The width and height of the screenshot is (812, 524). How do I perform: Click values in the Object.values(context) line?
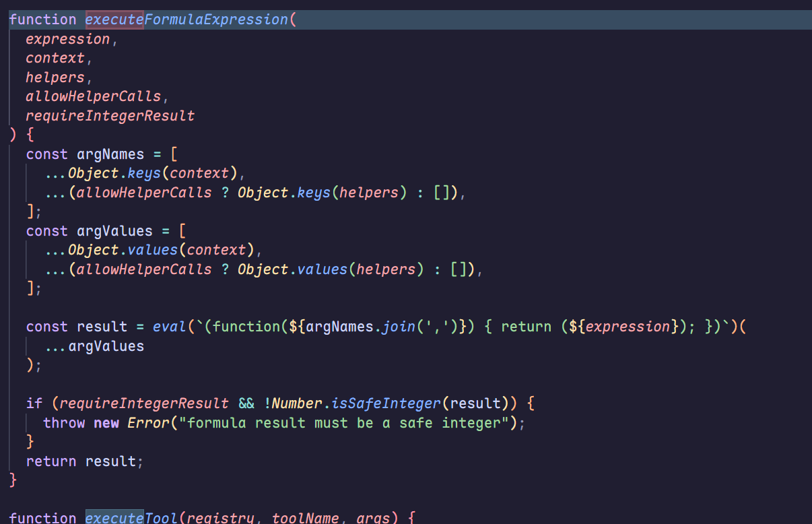(x=153, y=250)
